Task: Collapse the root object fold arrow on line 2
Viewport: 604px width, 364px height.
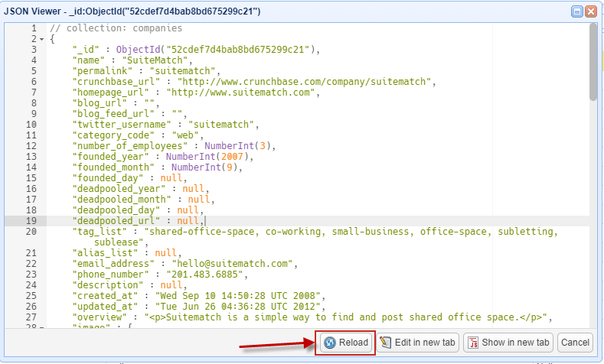Action: [x=41, y=39]
